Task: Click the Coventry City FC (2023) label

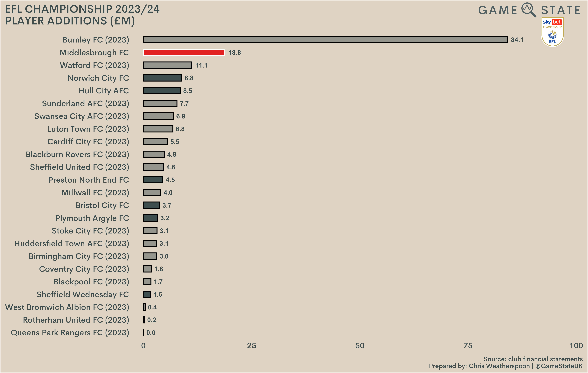Action: [84, 269]
